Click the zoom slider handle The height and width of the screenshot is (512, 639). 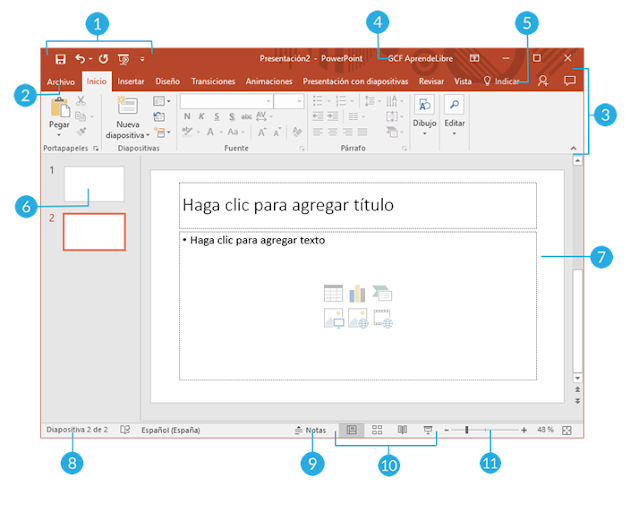(x=467, y=430)
